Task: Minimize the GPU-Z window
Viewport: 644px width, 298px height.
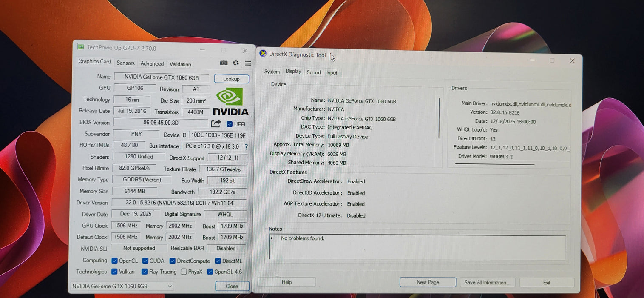Action: tap(203, 50)
